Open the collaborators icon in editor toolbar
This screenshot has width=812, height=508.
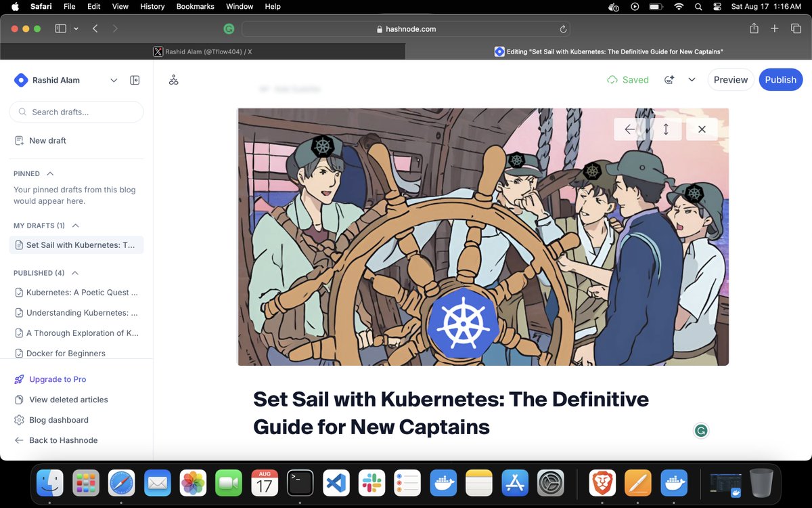174,80
